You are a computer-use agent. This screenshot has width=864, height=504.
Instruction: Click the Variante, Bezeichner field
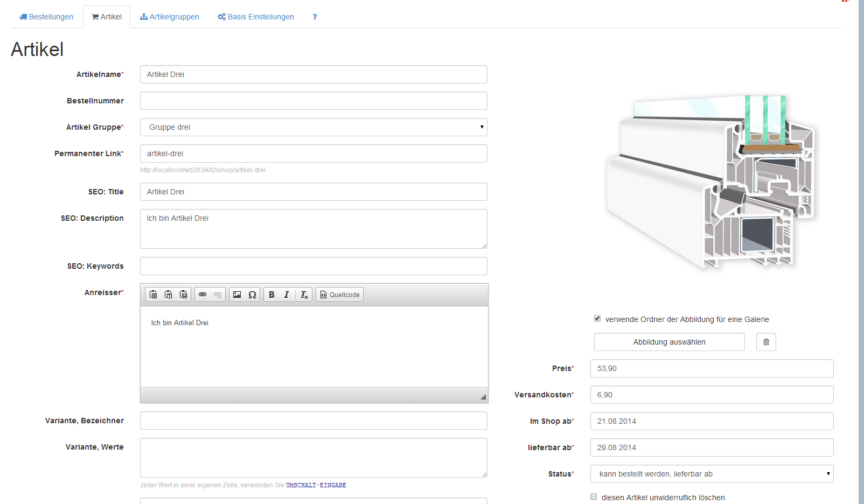(x=313, y=421)
